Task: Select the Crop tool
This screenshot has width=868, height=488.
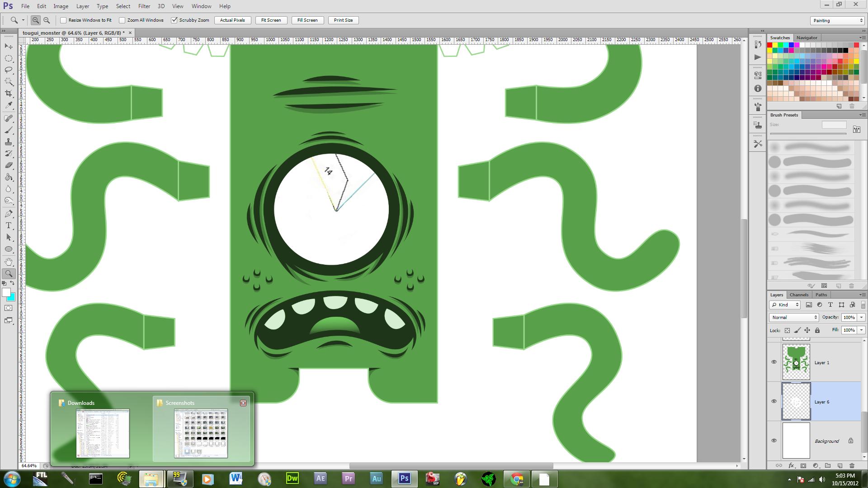Action: click(9, 94)
